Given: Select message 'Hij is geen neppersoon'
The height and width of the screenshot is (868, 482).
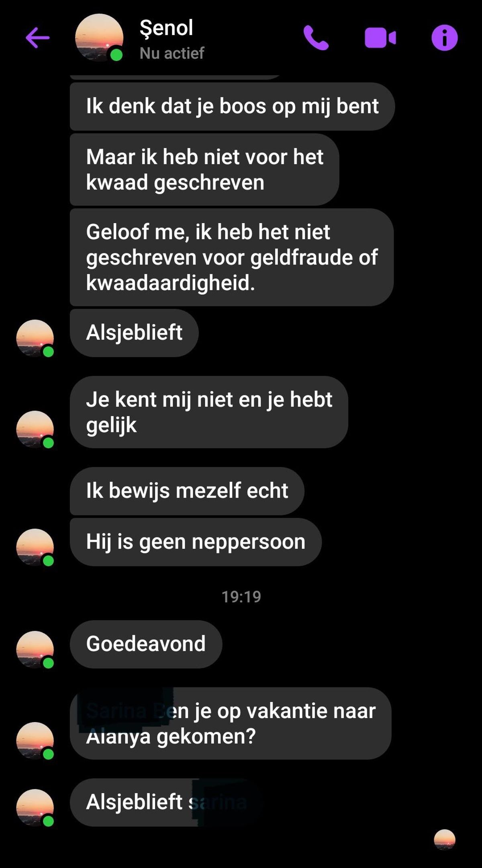Looking at the screenshot, I should pos(196,542).
